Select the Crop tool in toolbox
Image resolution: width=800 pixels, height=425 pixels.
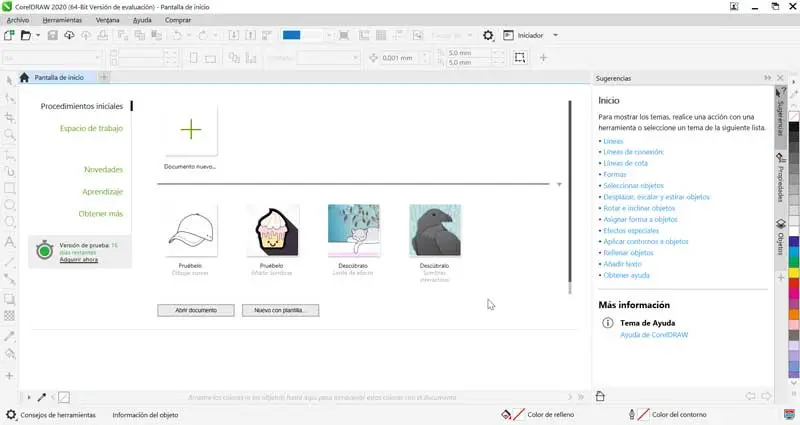click(x=9, y=117)
